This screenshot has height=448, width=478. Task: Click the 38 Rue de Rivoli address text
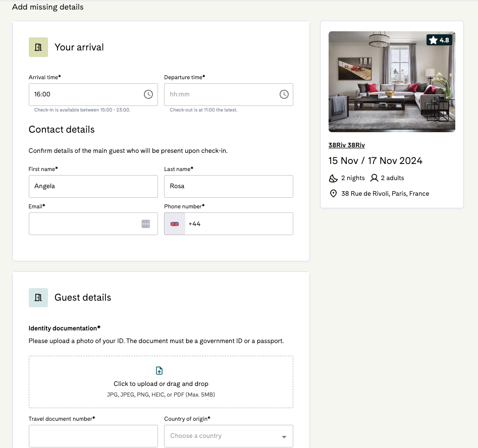[x=385, y=194]
